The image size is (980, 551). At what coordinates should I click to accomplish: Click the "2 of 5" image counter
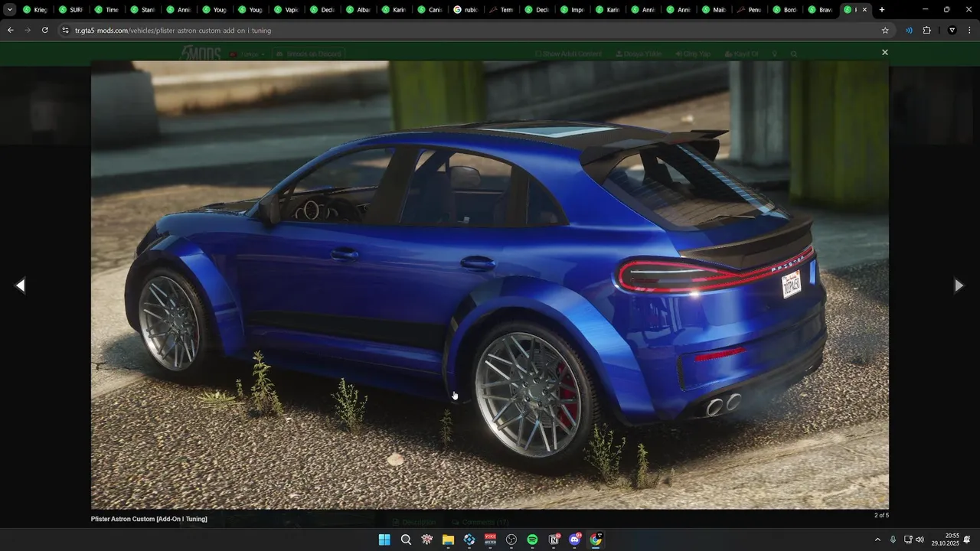click(881, 515)
